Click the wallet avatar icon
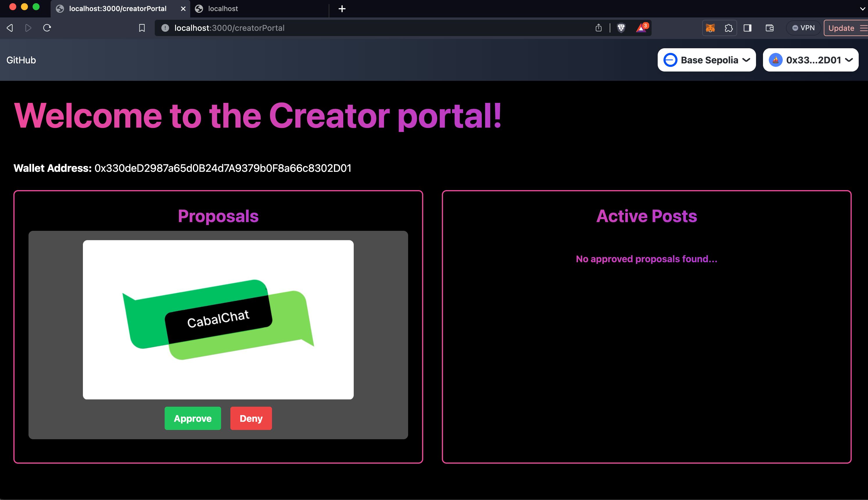 (775, 60)
